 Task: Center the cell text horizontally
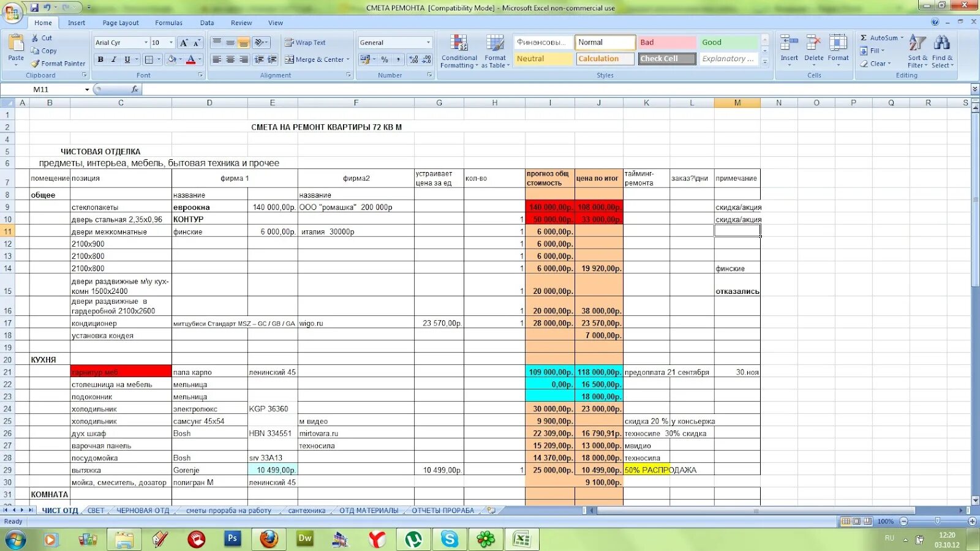point(230,59)
